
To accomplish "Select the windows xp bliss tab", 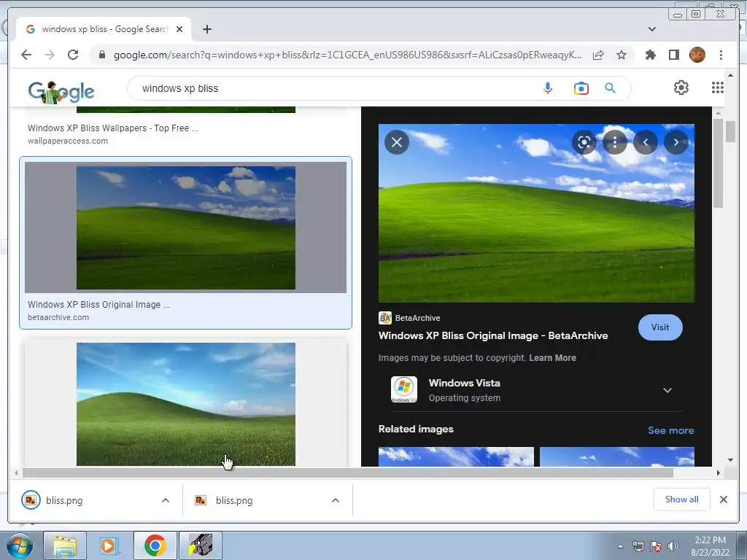I will (x=104, y=29).
